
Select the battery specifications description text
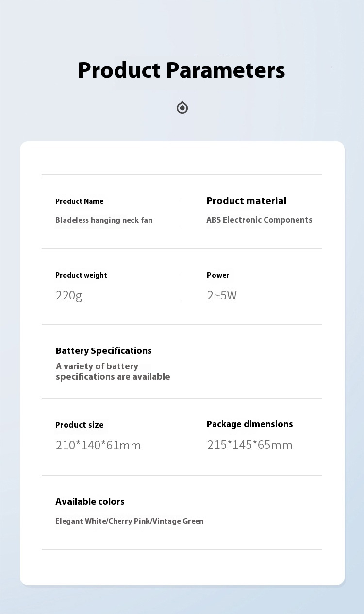click(x=113, y=371)
